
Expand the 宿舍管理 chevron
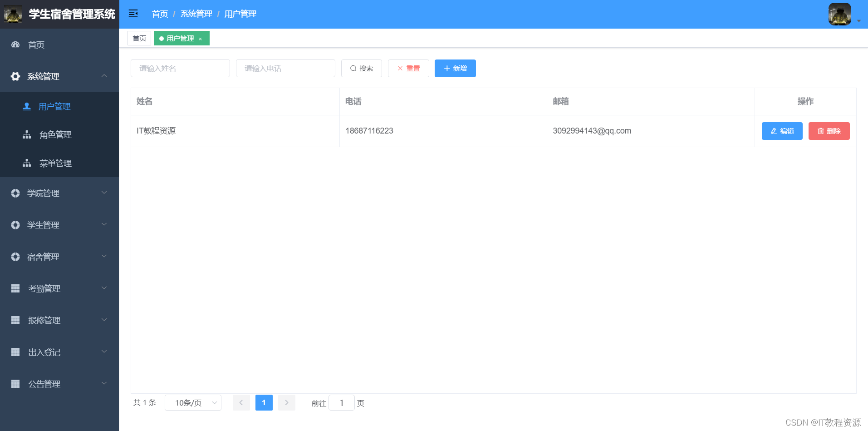tap(104, 256)
